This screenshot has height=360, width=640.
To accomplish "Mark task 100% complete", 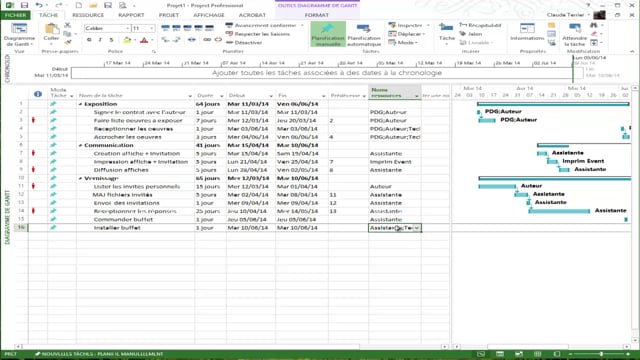I will pyautogui.click(x=209, y=28).
